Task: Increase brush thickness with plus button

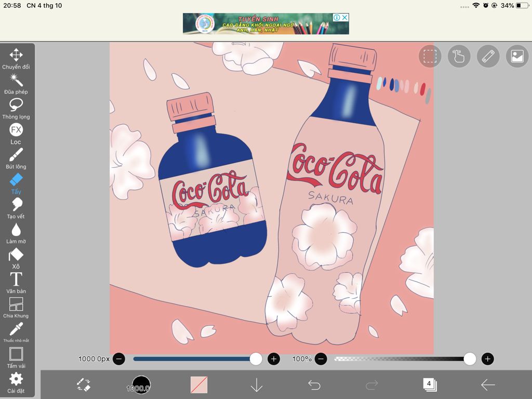Action: pyautogui.click(x=274, y=358)
